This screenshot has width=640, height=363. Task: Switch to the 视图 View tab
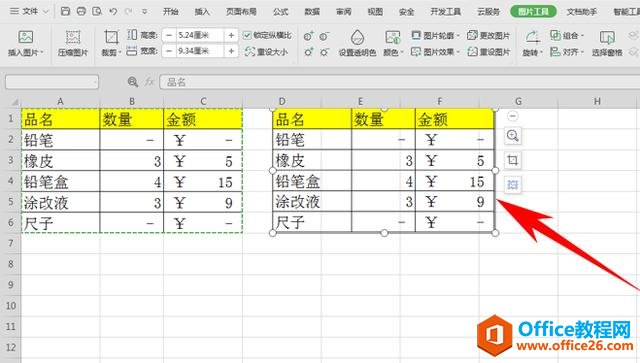click(x=375, y=11)
